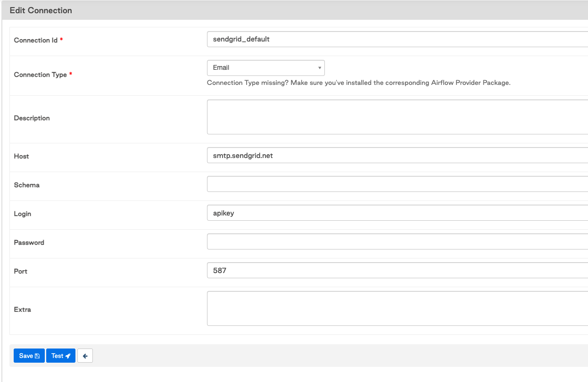Click the Connection Type label
The width and height of the screenshot is (588, 382).
[41, 75]
